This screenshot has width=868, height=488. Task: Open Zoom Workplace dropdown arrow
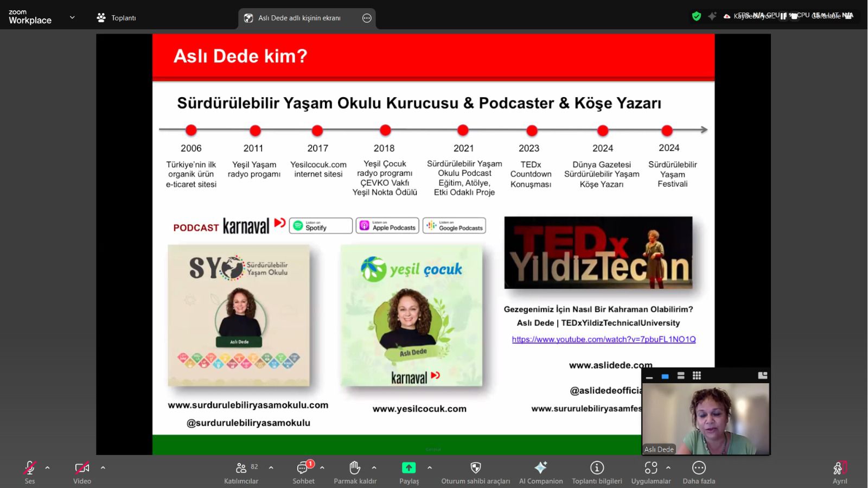click(x=72, y=17)
